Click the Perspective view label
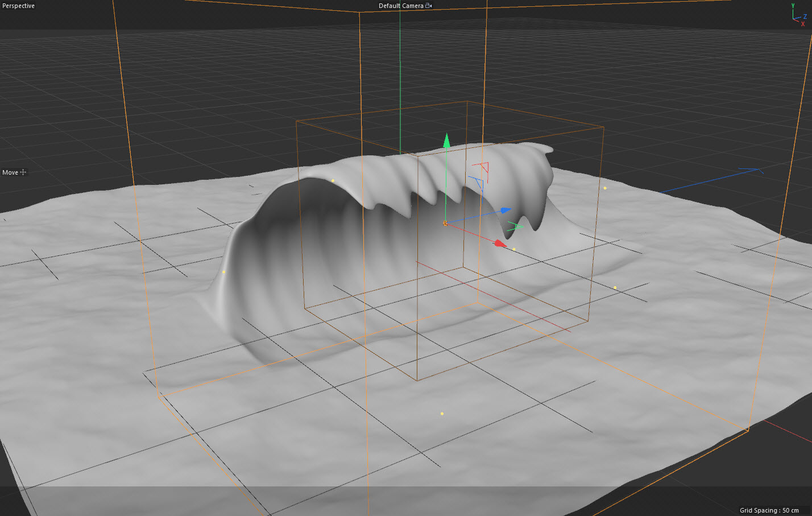Viewport: 812px width, 516px height. 18,6
